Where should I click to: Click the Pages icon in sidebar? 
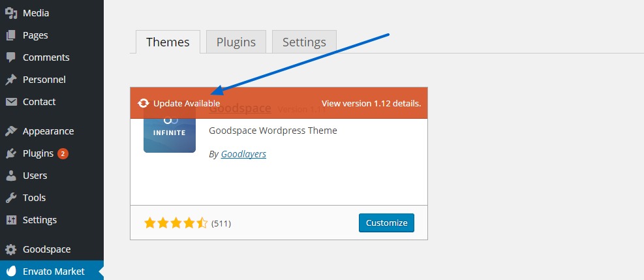click(x=11, y=35)
